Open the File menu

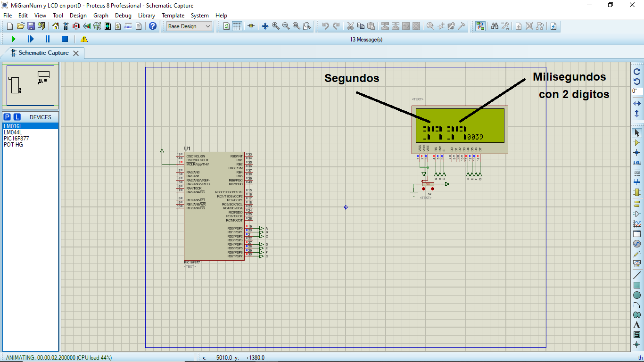(8, 16)
